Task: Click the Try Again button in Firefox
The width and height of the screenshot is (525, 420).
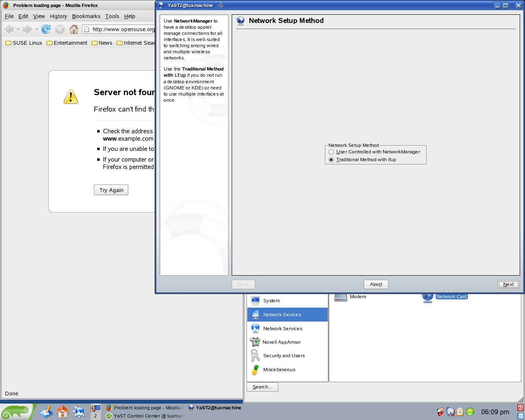Action: (x=111, y=190)
